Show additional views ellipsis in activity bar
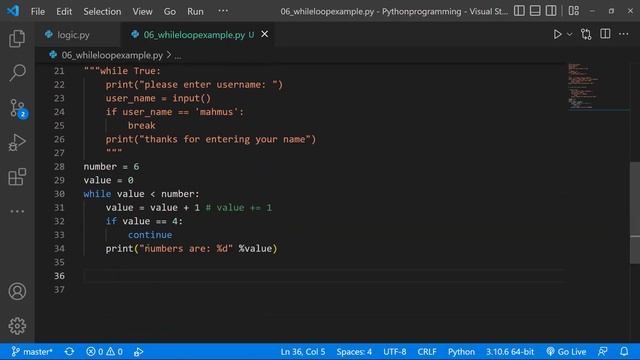 point(17,211)
